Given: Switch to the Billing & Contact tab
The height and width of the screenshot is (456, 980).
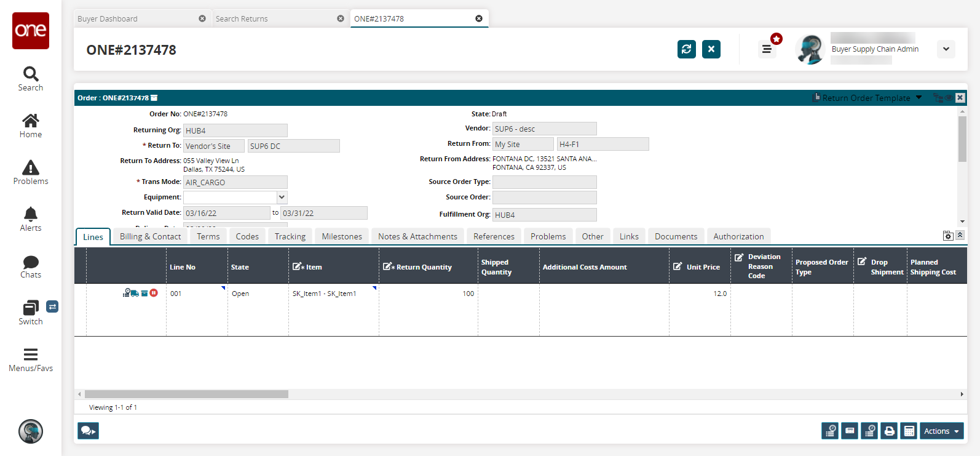Looking at the screenshot, I should pyautogui.click(x=150, y=236).
